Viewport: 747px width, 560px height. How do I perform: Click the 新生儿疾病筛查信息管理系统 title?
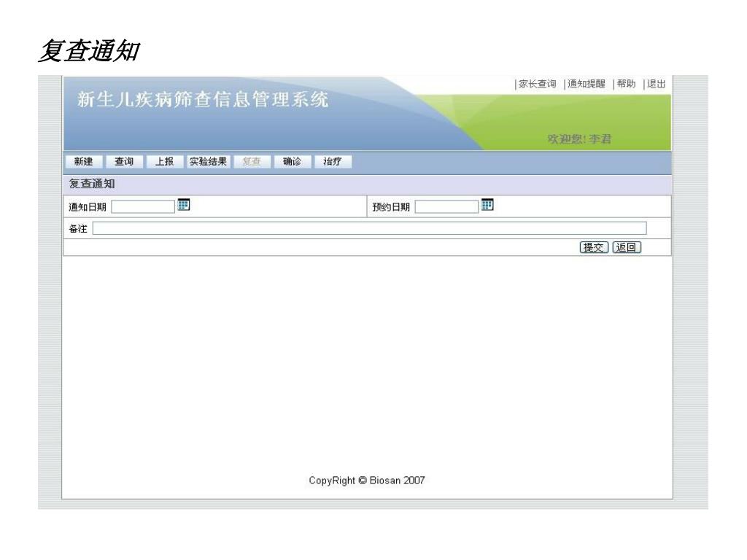(x=203, y=99)
